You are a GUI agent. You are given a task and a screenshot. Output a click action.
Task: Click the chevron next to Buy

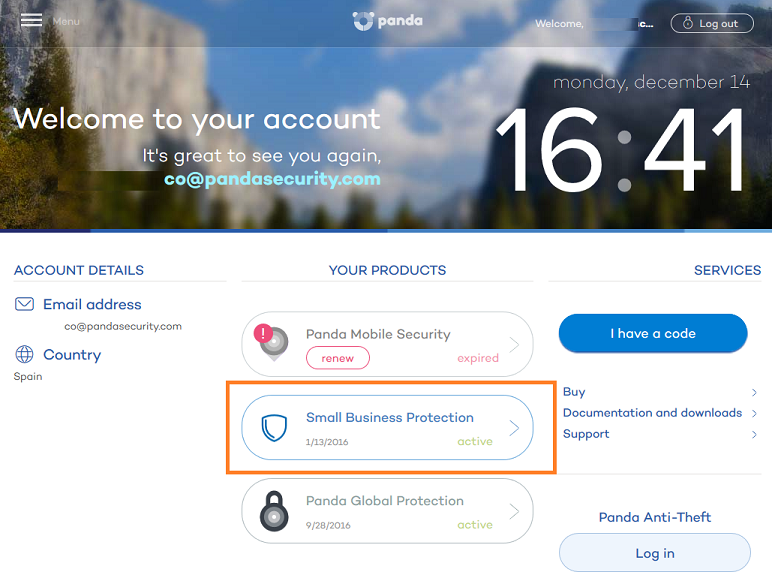754,392
